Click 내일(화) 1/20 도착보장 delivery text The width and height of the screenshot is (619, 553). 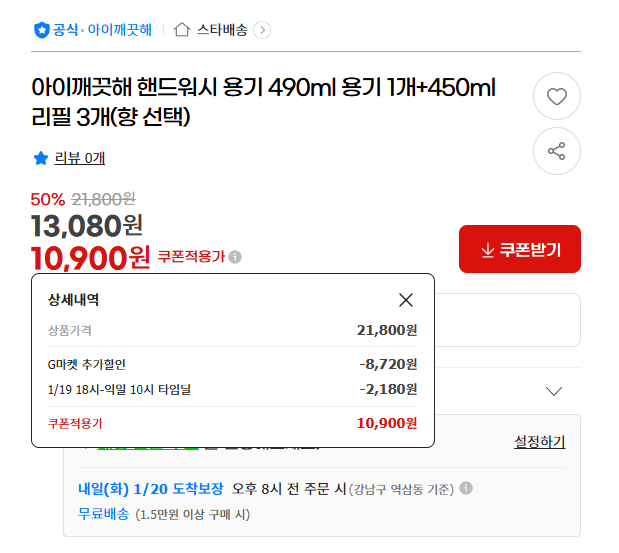tap(149, 489)
